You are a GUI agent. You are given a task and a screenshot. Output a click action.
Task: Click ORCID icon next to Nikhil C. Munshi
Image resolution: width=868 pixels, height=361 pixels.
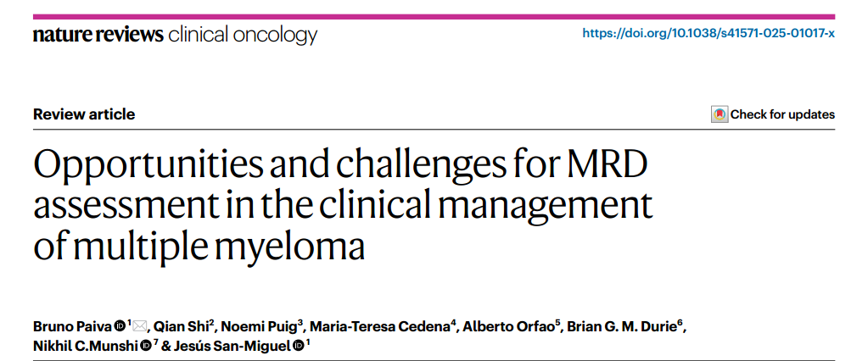click(146, 346)
